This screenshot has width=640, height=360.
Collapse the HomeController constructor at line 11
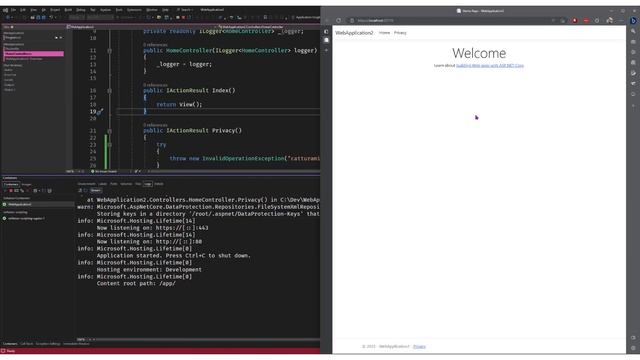tap(109, 51)
